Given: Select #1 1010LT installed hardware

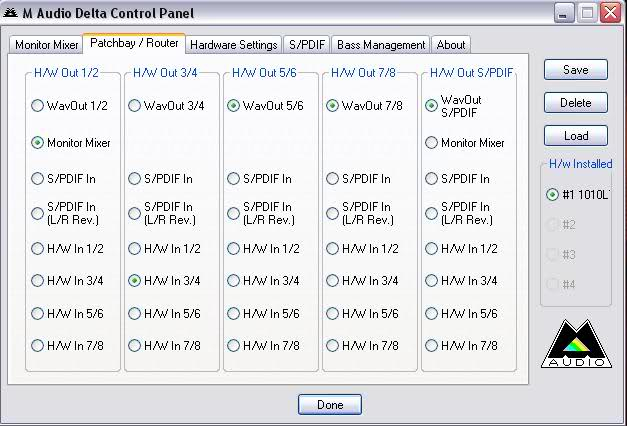Looking at the screenshot, I should coord(552,195).
